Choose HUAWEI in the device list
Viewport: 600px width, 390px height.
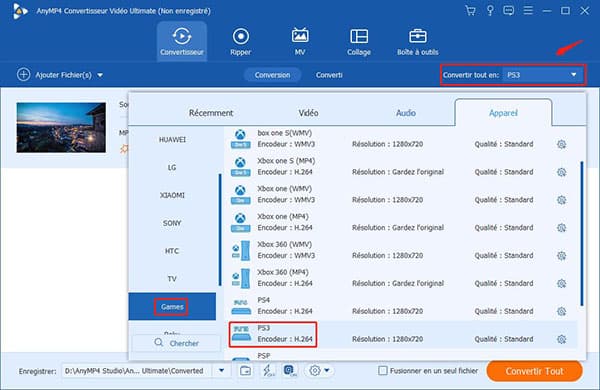[172, 140]
